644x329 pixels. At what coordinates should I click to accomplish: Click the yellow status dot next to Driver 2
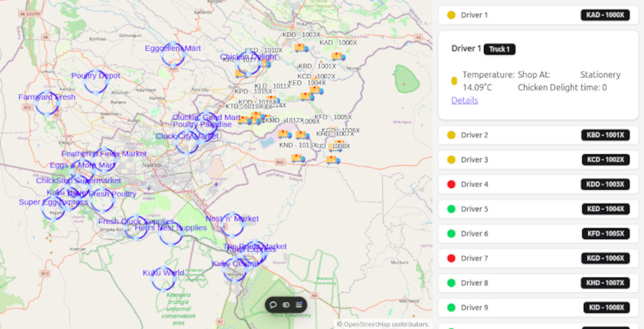(x=452, y=135)
